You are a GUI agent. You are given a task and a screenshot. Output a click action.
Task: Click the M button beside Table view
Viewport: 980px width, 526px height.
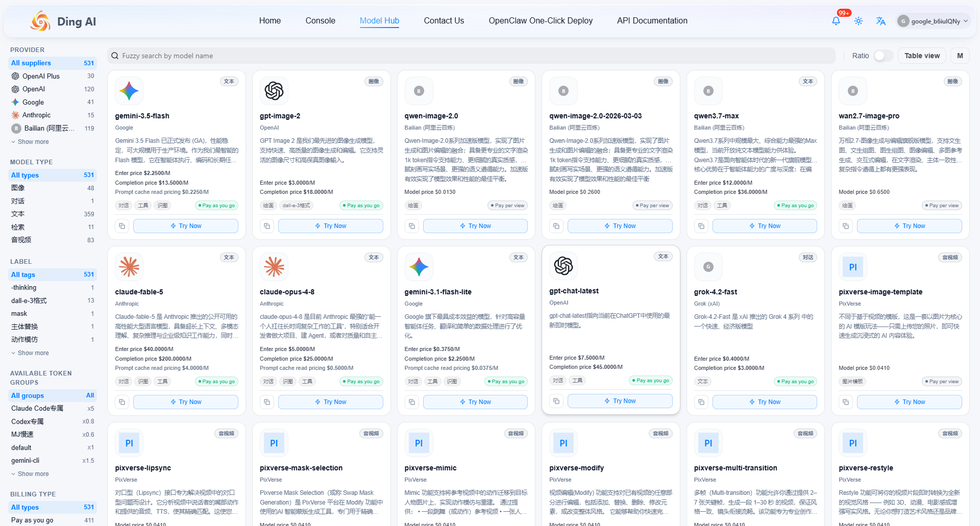pos(960,56)
